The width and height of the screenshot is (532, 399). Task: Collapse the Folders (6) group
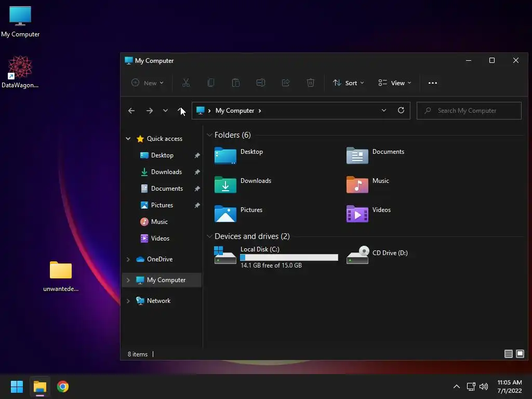click(x=209, y=135)
